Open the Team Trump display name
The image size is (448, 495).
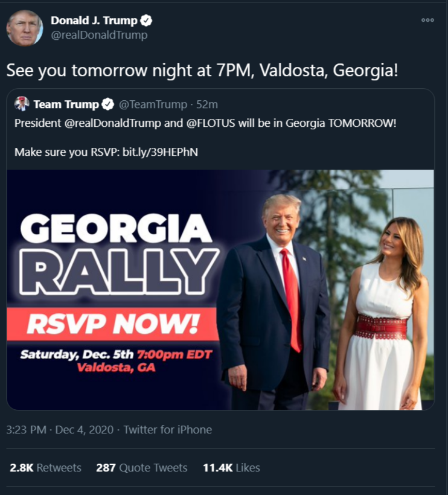[66, 104]
